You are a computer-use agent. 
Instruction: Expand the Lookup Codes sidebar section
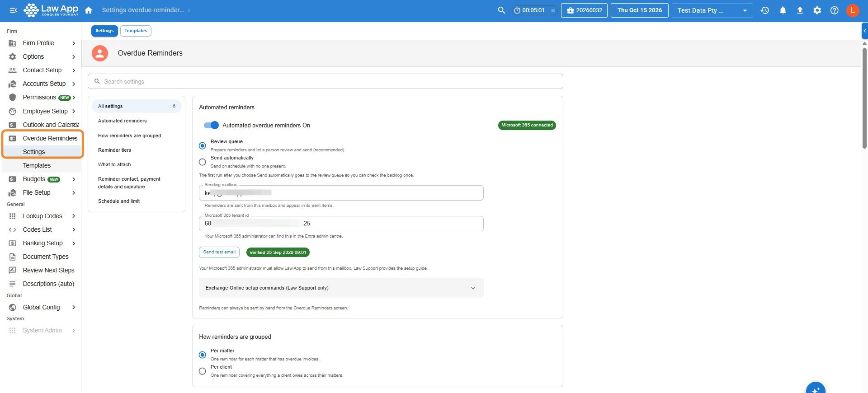click(x=74, y=216)
